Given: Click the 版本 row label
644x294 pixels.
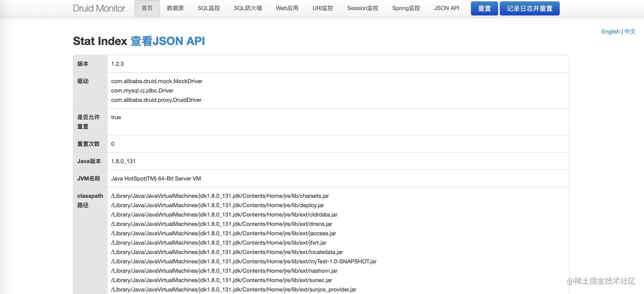Looking at the screenshot, I should tap(83, 64).
